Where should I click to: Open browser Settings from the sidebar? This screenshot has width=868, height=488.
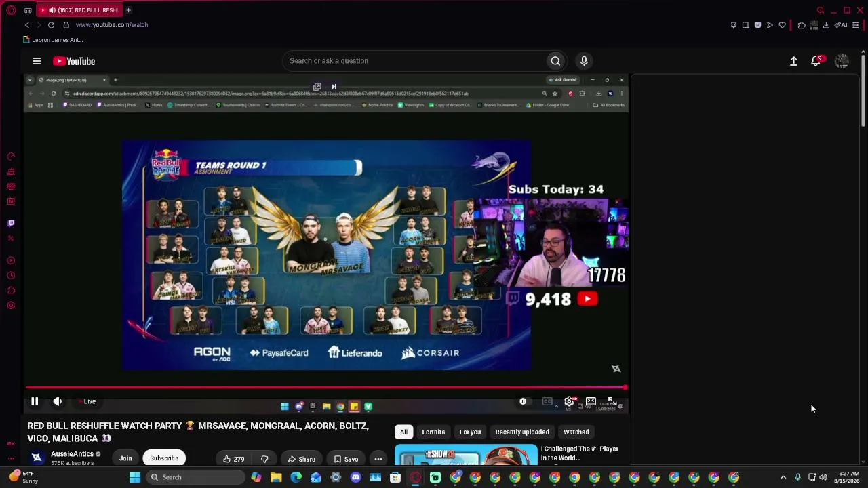pyautogui.click(x=11, y=306)
